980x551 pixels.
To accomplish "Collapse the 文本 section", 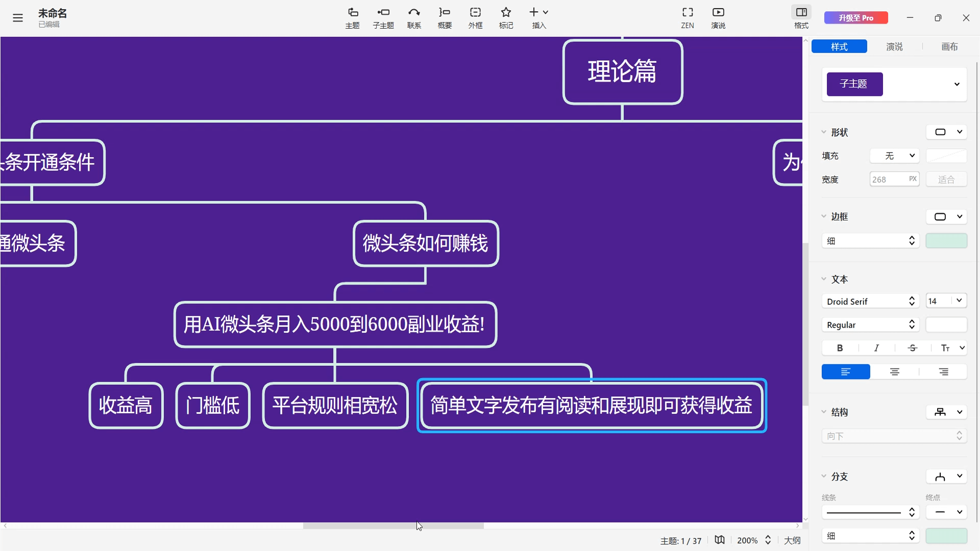I will click(824, 279).
